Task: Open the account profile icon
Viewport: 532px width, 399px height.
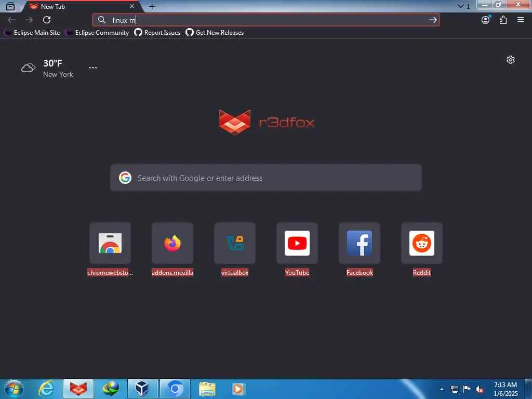Action: [486, 20]
